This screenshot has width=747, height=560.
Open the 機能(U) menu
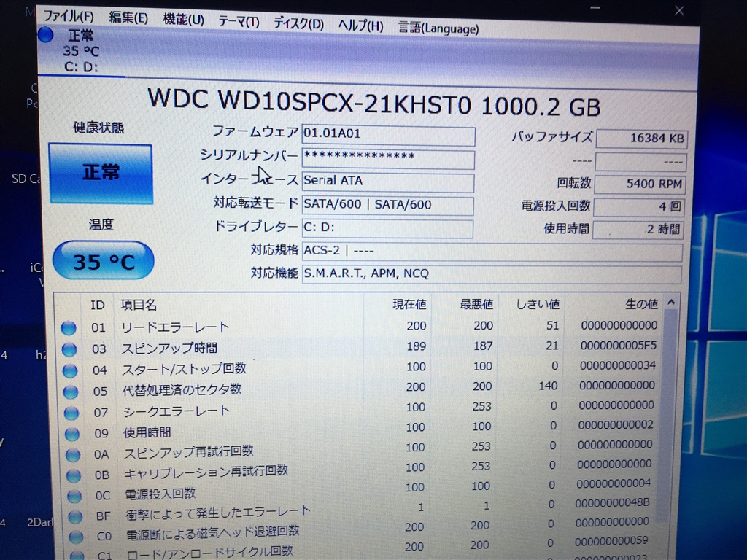(x=183, y=20)
